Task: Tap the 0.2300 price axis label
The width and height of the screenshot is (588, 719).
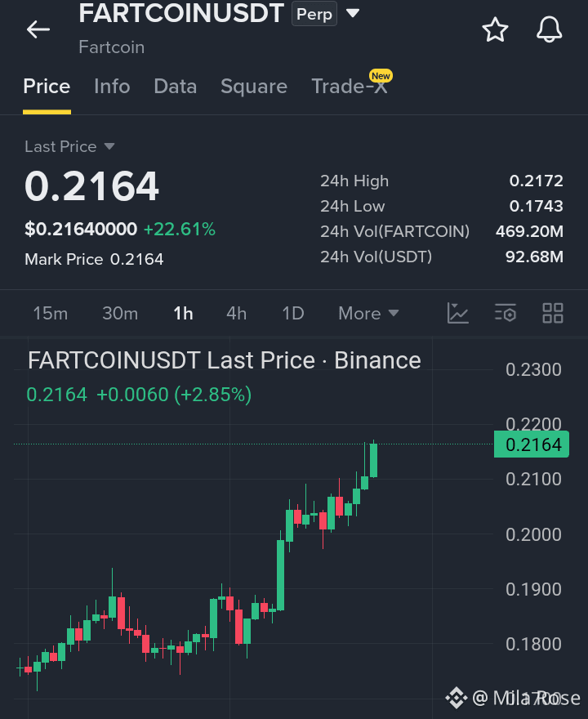Action: pyautogui.click(x=533, y=369)
